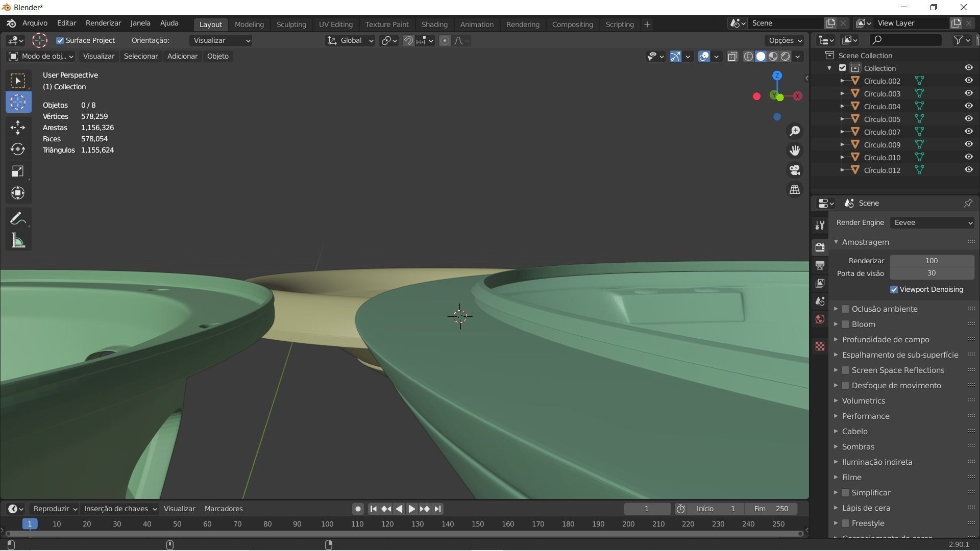Switch between perspective and orthographic grid icon

point(795,190)
